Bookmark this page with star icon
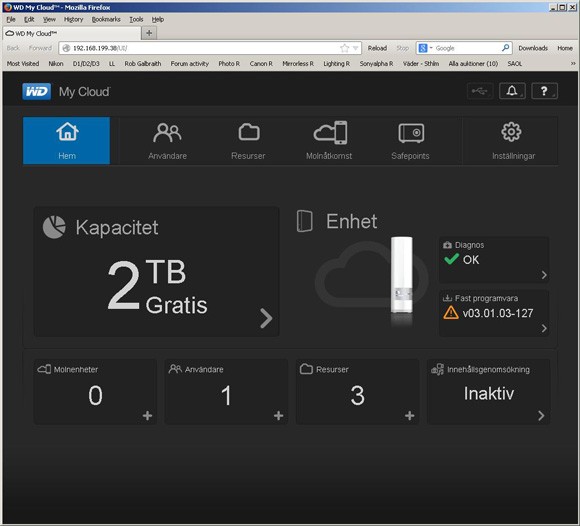 pos(344,48)
